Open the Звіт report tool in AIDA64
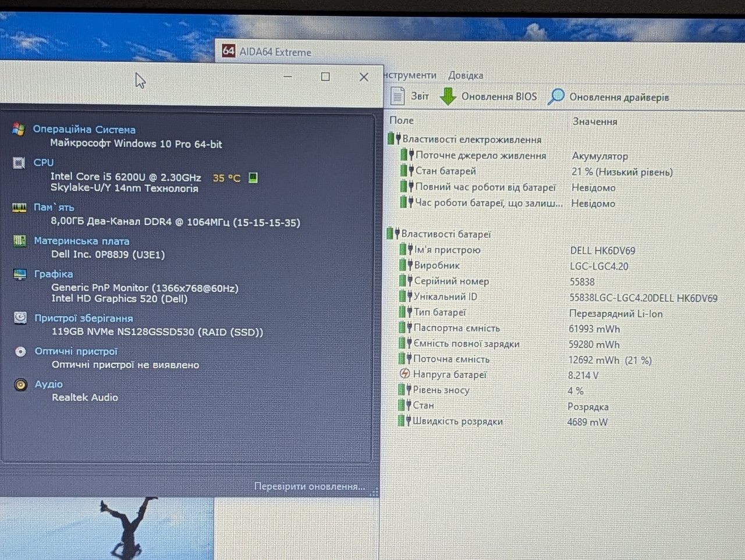 pos(410,96)
